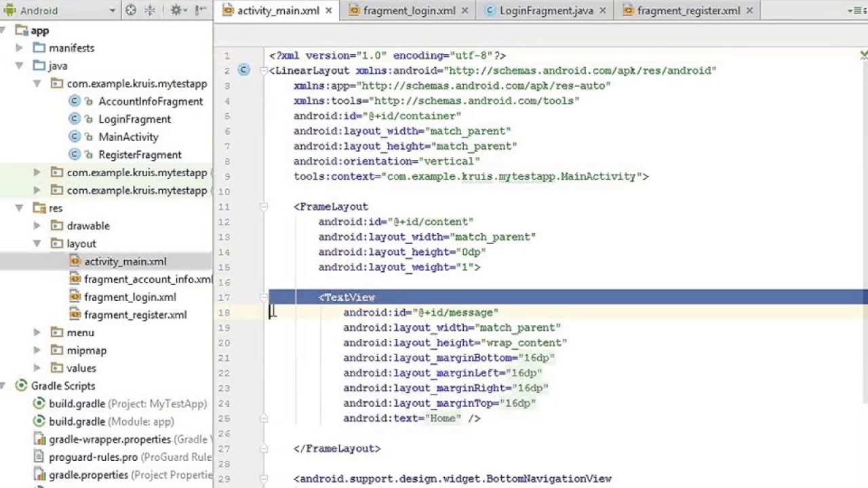Select fragment_register.xml in the project tree

135,314
